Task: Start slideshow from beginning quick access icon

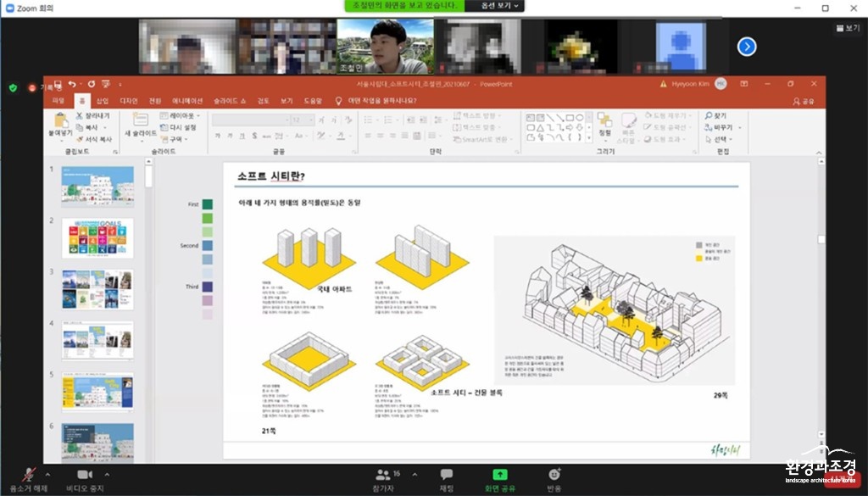Action: pyautogui.click(x=106, y=84)
